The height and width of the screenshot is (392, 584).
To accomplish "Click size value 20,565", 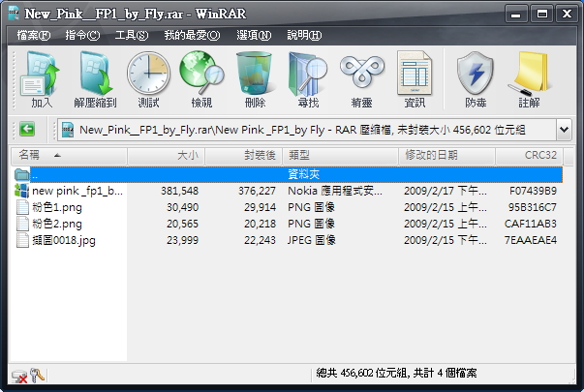I will 182,224.
